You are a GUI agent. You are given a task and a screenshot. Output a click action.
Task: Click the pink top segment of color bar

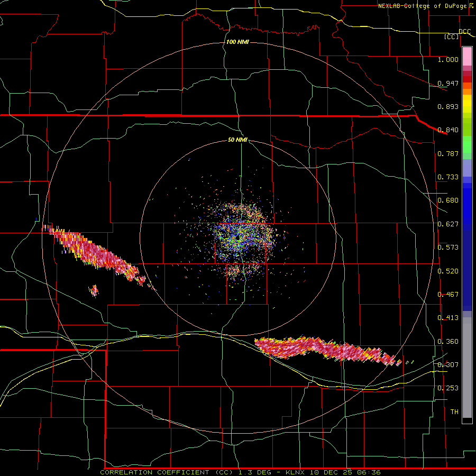tap(467, 56)
